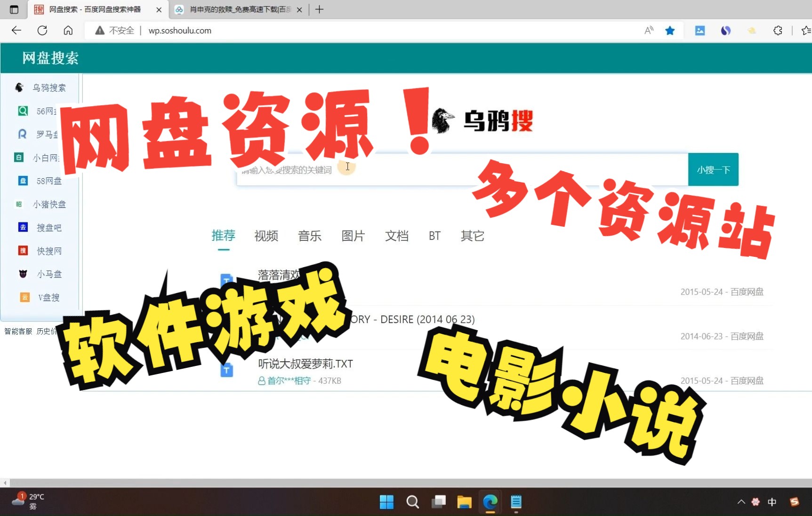Open the weather widget showing 29°C

pyautogui.click(x=28, y=501)
